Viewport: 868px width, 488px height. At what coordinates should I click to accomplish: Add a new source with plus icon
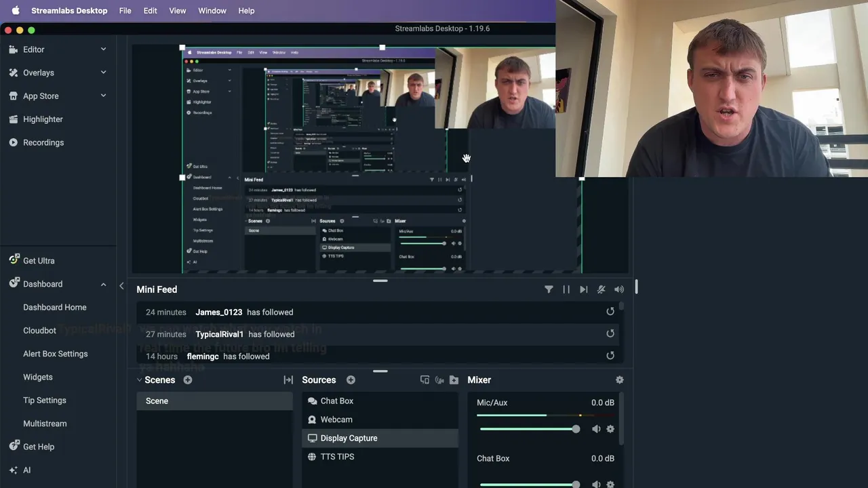(x=351, y=380)
